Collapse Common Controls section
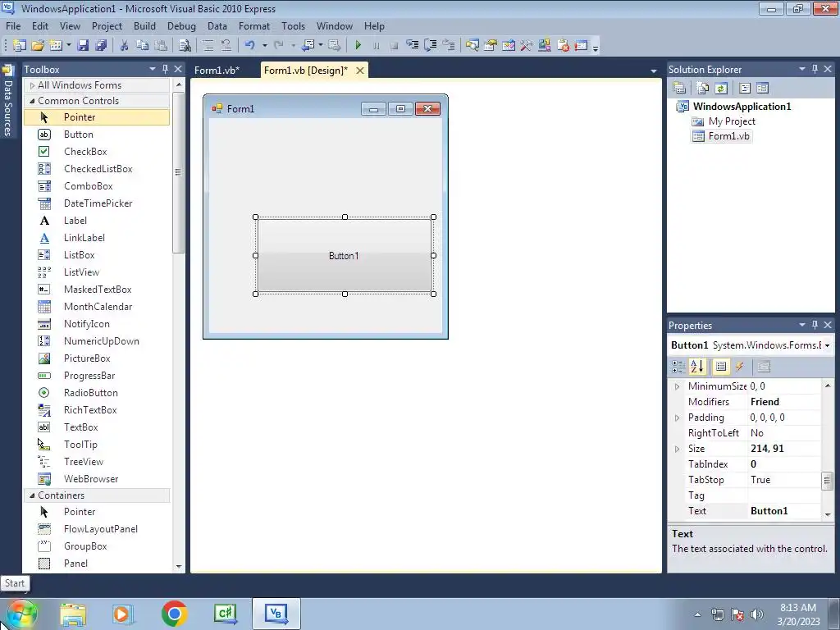Viewport: 840px width, 630px height. 32,101
